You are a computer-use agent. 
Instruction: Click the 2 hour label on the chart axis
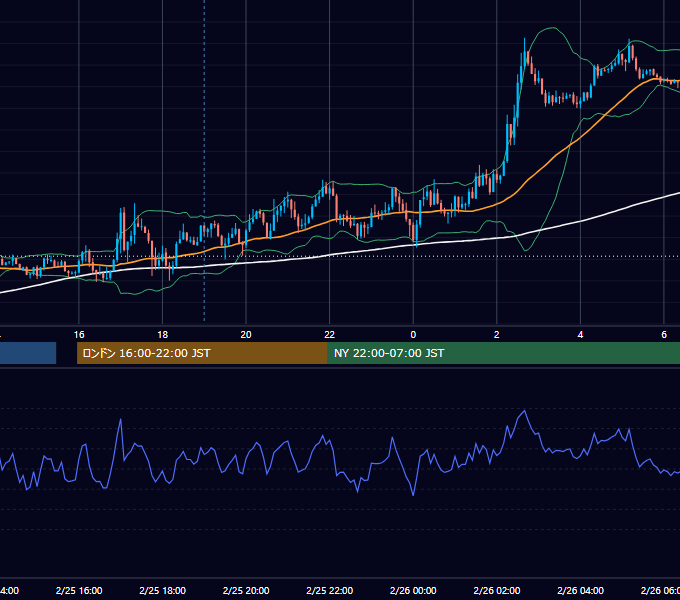(x=497, y=335)
